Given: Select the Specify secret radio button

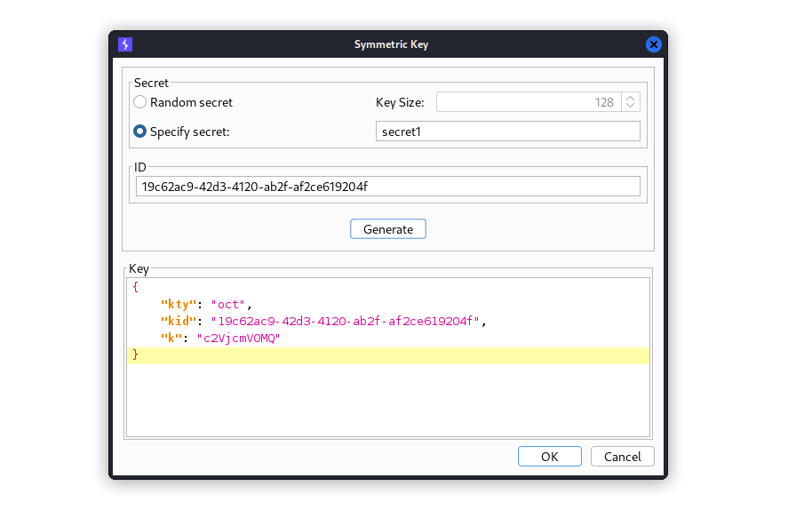Looking at the screenshot, I should point(139,131).
